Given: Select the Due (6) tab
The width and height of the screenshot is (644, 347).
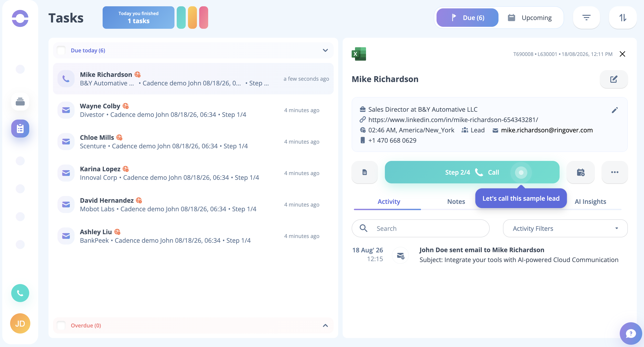Looking at the screenshot, I should click(467, 18).
